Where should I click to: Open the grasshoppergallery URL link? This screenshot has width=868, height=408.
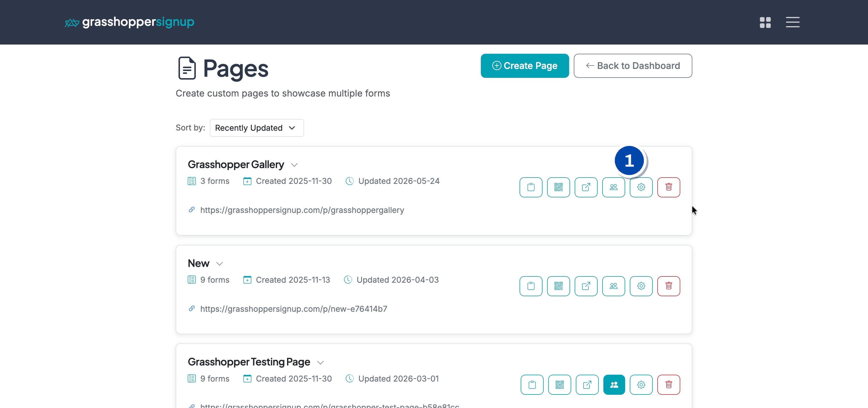click(302, 210)
